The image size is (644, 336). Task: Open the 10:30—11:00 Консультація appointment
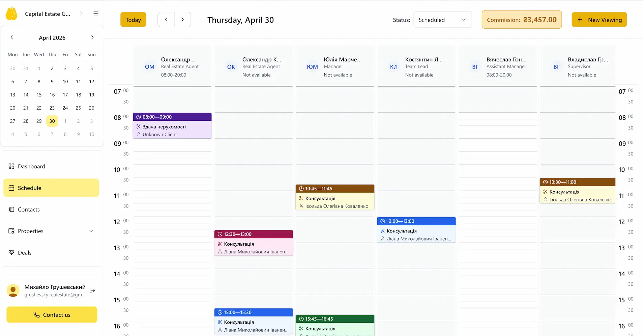[x=578, y=191]
